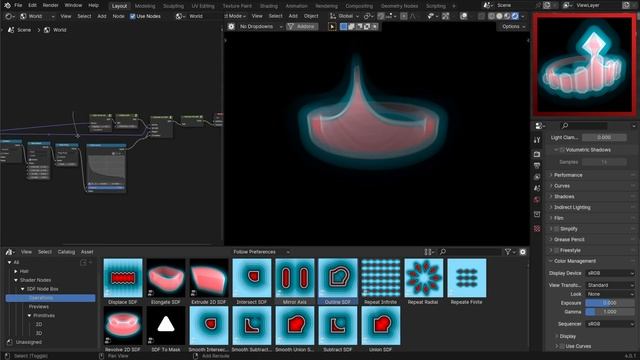Select the Outline SDF asset thumbnail
640x360 pixels.
click(x=338, y=278)
